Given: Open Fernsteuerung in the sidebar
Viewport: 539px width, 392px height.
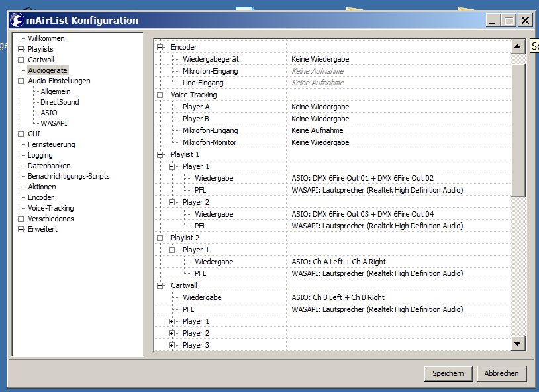Looking at the screenshot, I should coord(52,144).
